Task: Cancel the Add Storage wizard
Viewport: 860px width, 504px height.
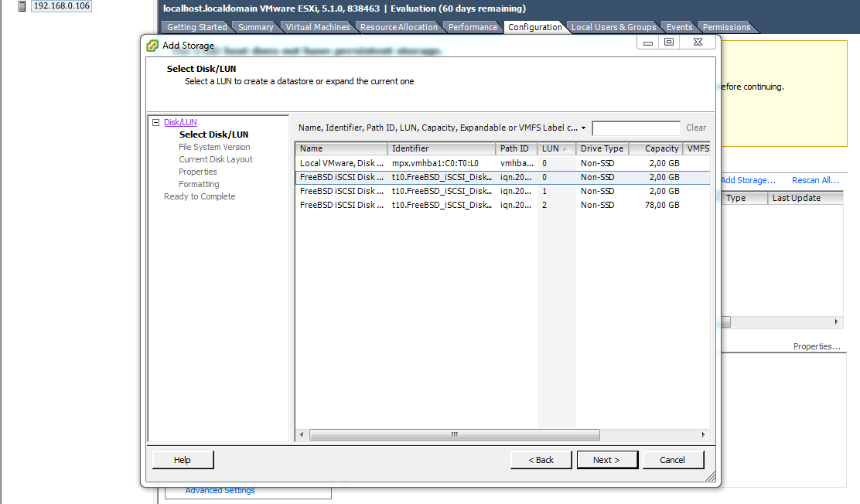Action: (673, 460)
